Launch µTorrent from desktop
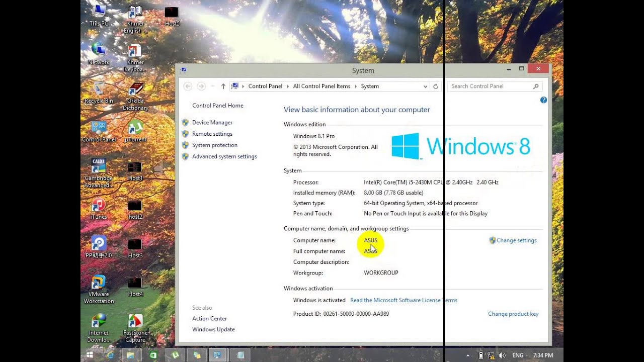 tap(135, 132)
